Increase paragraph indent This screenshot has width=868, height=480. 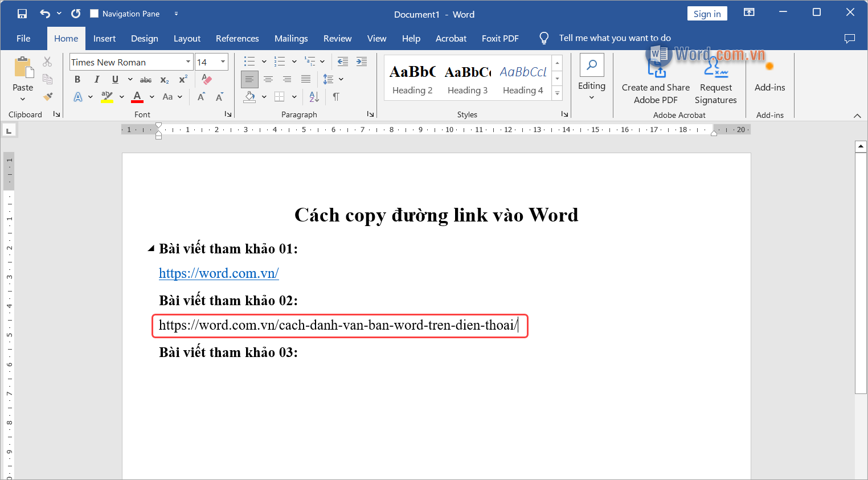[x=362, y=61]
